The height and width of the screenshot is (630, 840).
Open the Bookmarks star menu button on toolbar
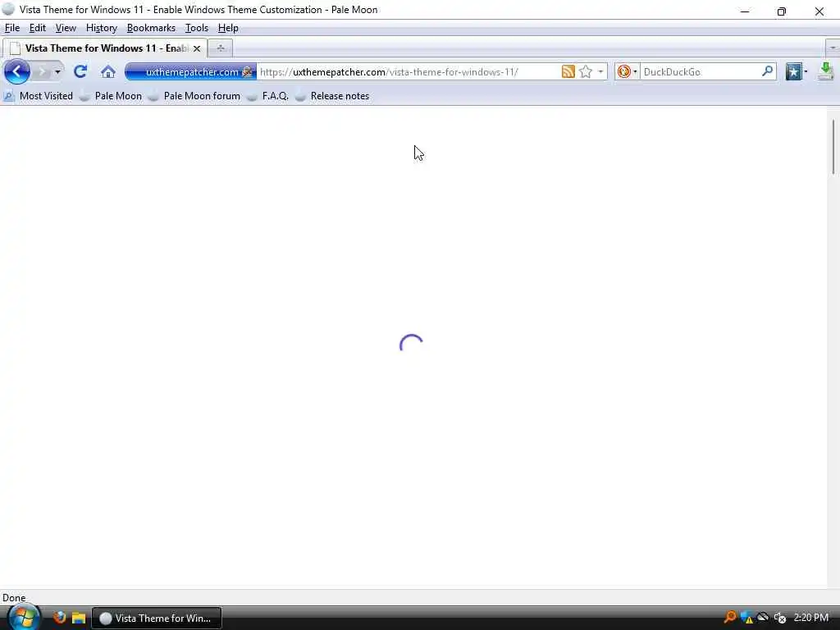(x=793, y=72)
